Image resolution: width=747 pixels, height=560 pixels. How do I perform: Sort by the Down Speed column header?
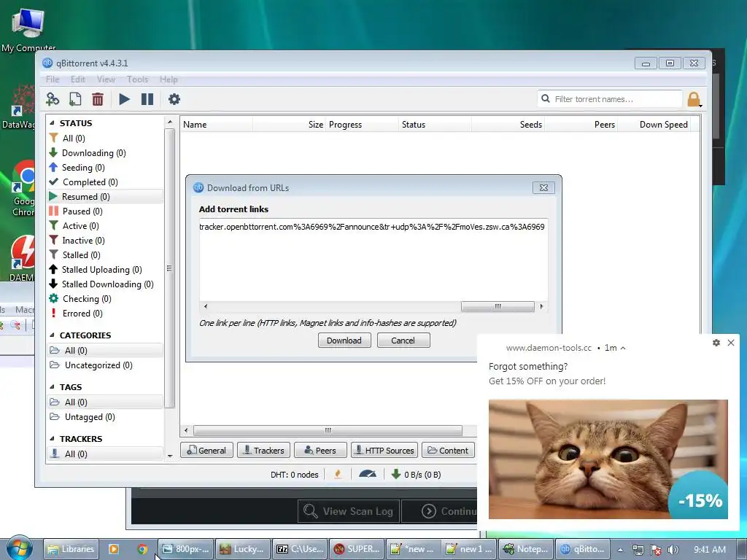(x=653, y=124)
